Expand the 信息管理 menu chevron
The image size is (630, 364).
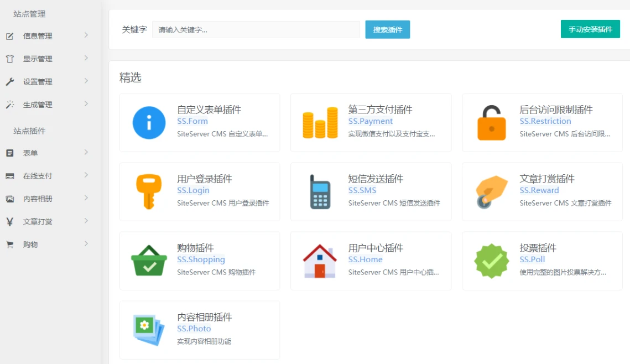tap(86, 35)
